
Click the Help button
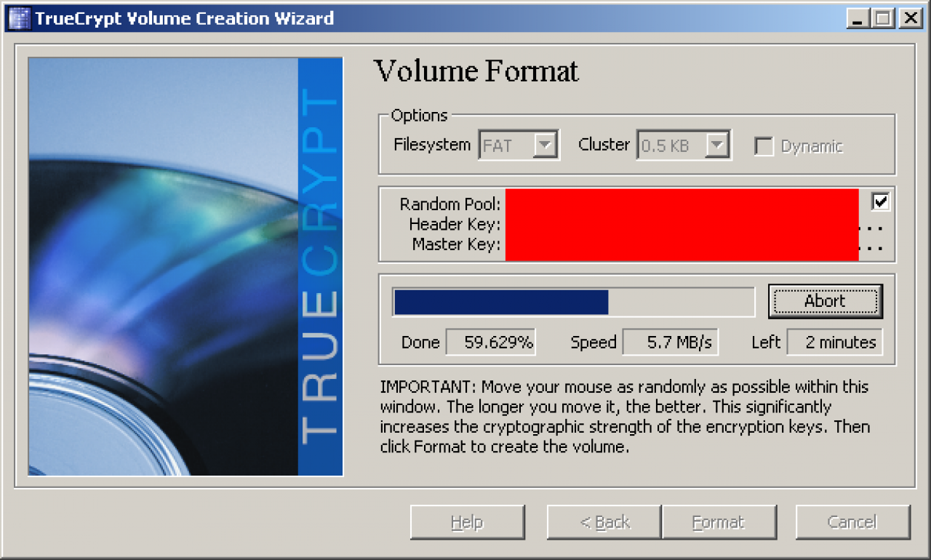tap(467, 522)
